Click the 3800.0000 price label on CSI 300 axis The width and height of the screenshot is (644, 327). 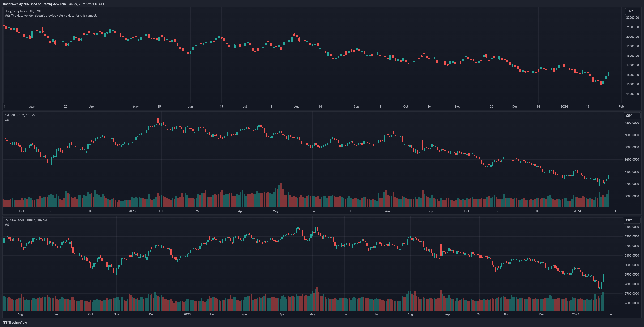pos(632,147)
